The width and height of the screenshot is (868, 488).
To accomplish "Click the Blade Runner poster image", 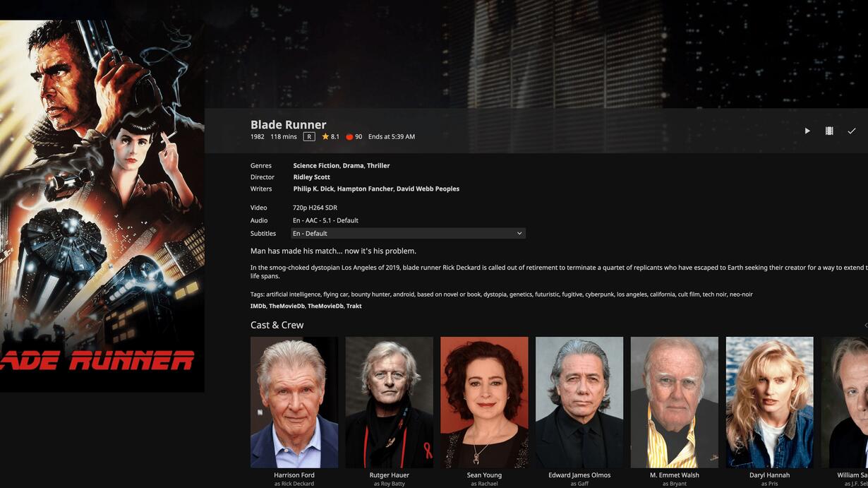I will coord(102,206).
